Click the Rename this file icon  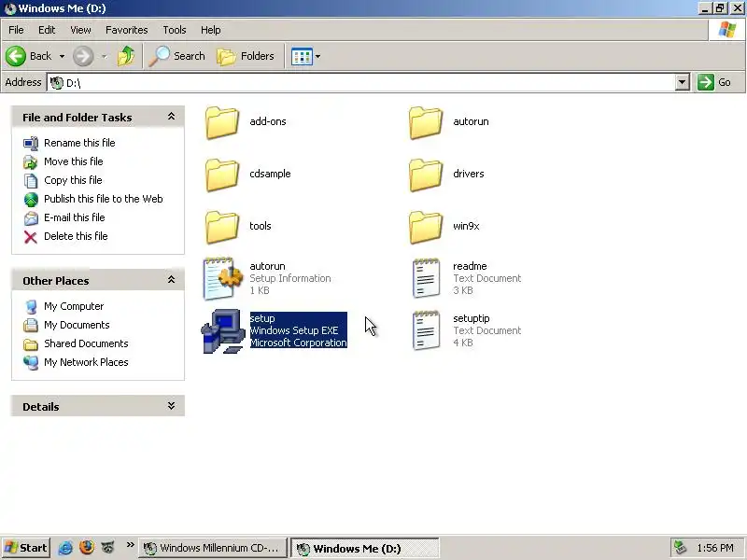31,144
